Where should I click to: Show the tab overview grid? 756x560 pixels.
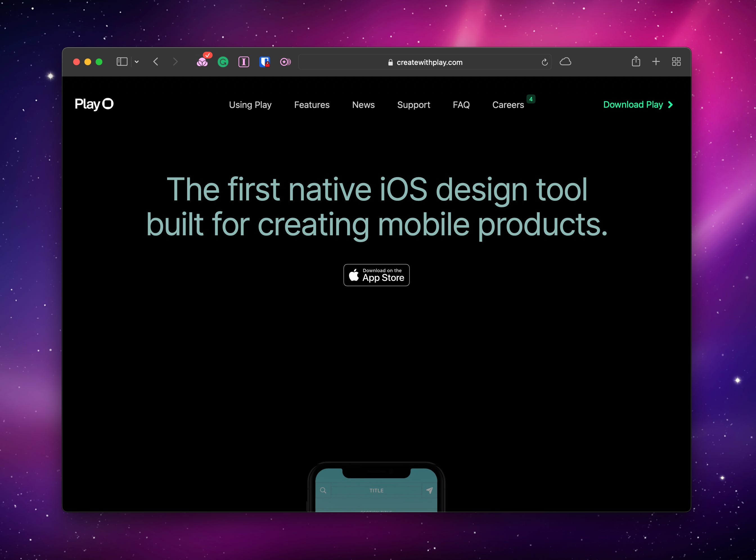click(676, 62)
